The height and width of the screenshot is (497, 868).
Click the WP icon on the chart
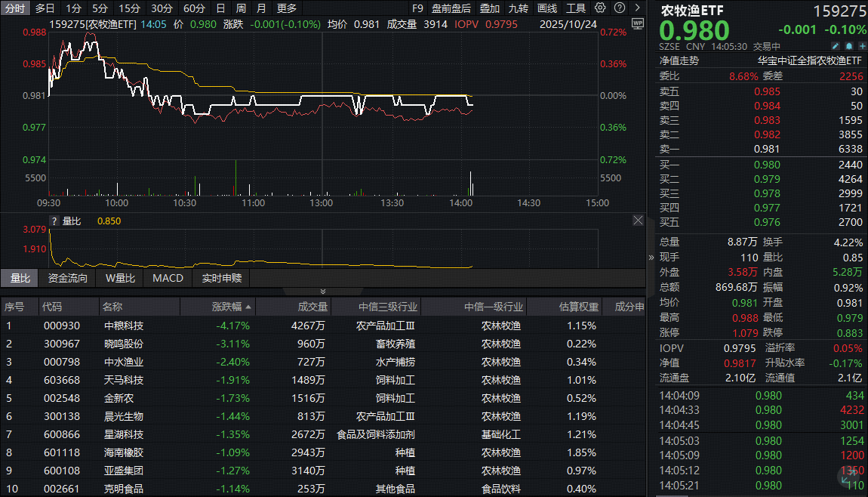638,23
